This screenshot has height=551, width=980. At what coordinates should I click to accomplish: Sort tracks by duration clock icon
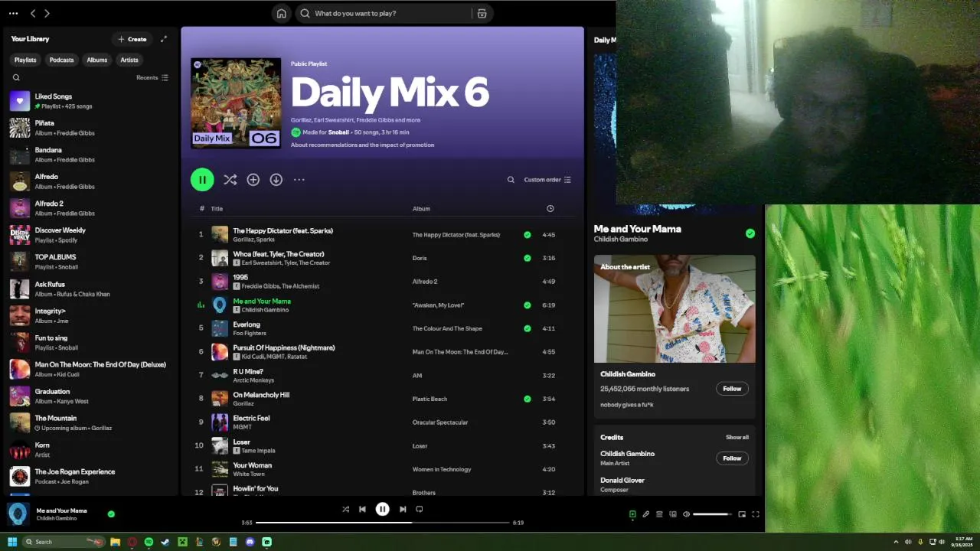[550, 208]
